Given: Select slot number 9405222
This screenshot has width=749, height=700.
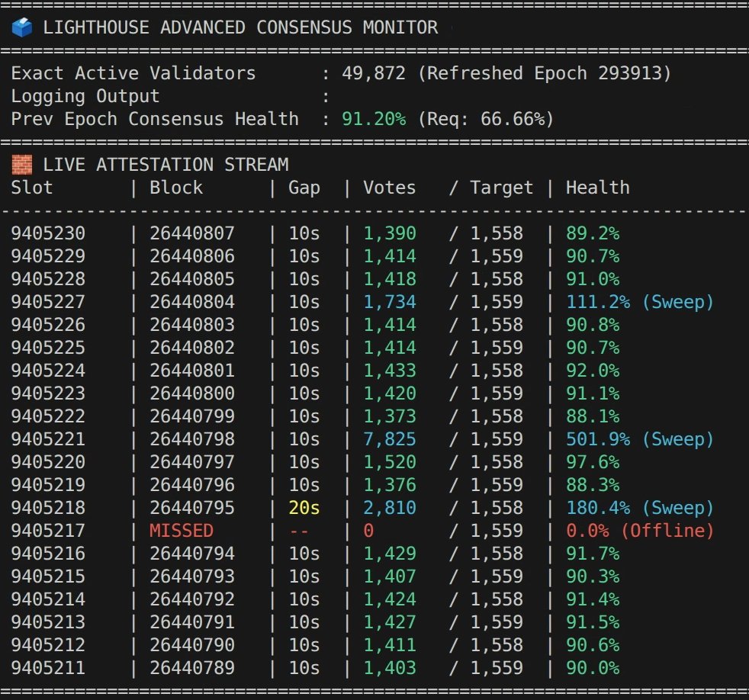Looking at the screenshot, I should tap(48, 416).
